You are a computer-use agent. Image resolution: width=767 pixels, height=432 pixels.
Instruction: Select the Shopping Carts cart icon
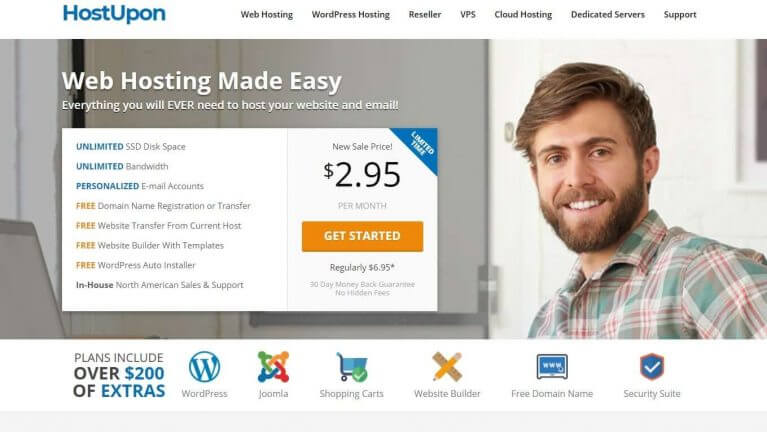pyautogui.click(x=352, y=367)
